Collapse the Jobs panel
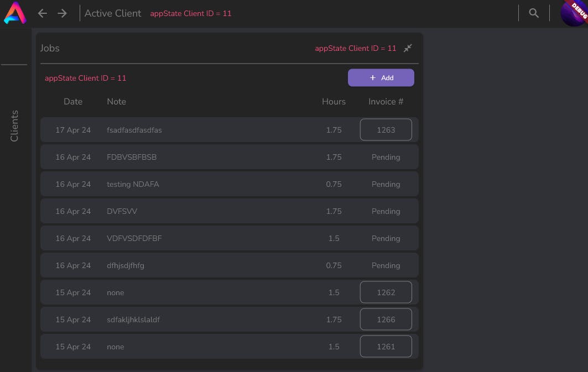588x372 pixels. pos(408,48)
